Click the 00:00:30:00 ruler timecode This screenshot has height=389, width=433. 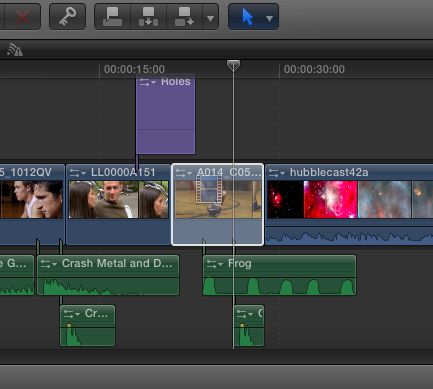pos(314,69)
